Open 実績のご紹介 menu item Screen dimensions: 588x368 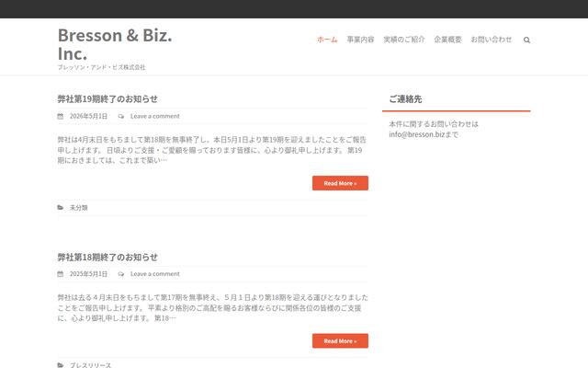[x=404, y=40]
